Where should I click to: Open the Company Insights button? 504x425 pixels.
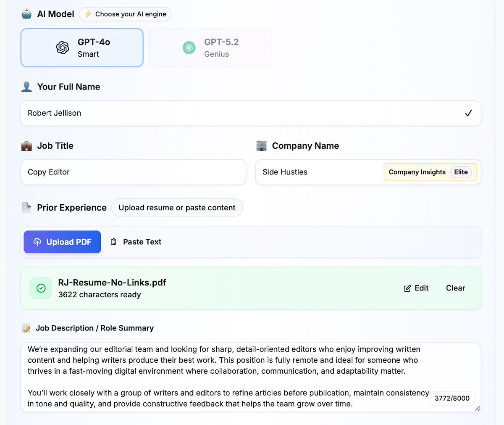point(430,172)
